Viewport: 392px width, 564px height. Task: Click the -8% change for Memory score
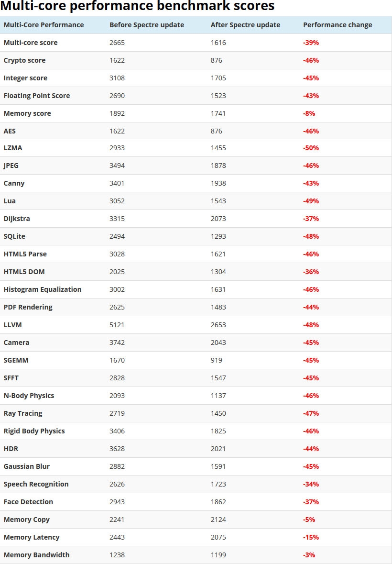(309, 113)
